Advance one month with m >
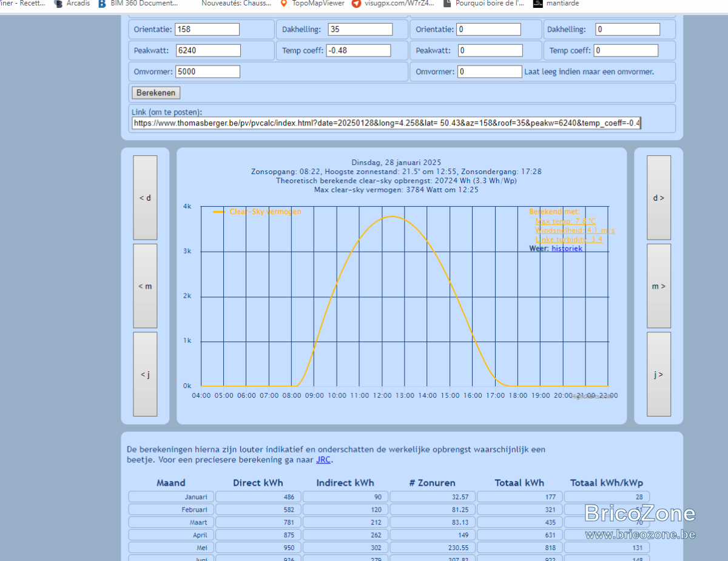The width and height of the screenshot is (728, 561). click(659, 286)
